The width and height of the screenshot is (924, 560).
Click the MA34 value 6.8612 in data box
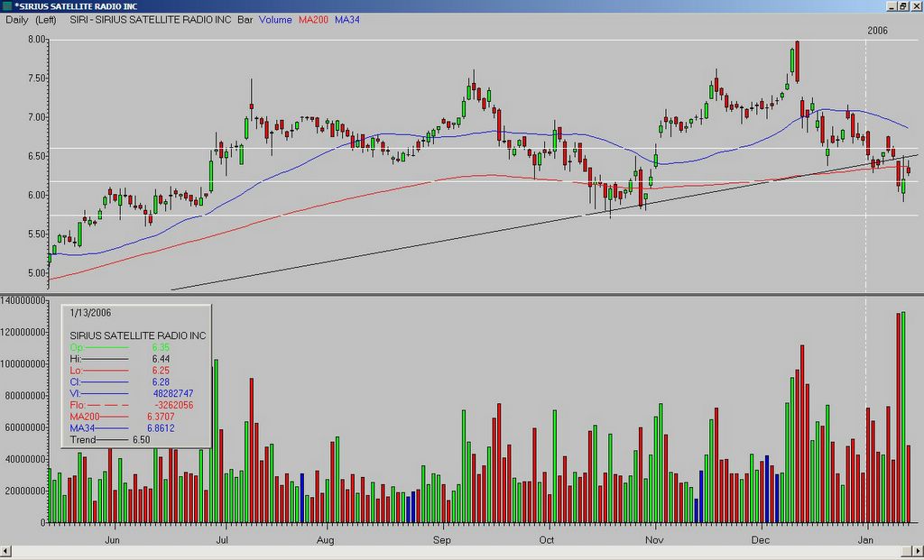point(161,428)
